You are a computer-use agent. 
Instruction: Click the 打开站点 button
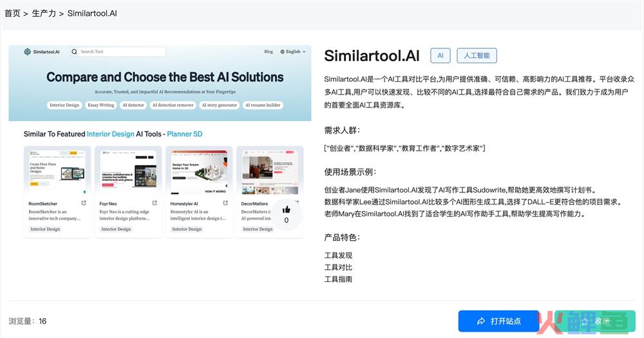pyautogui.click(x=498, y=321)
